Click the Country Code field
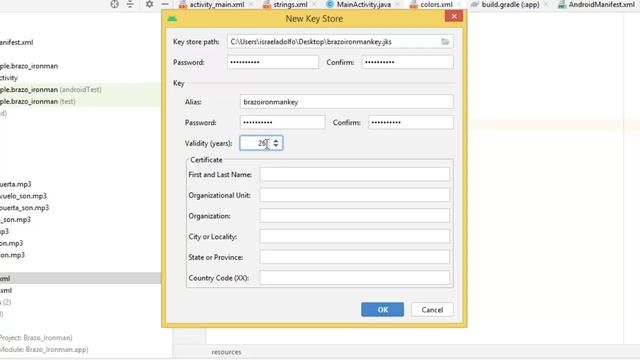The height and width of the screenshot is (360, 640). [x=354, y=278]
